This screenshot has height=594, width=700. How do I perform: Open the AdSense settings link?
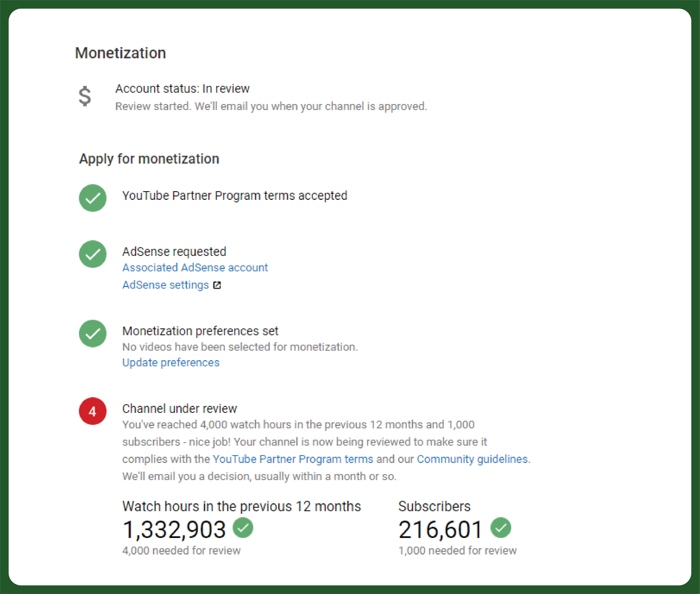(165, 285)
